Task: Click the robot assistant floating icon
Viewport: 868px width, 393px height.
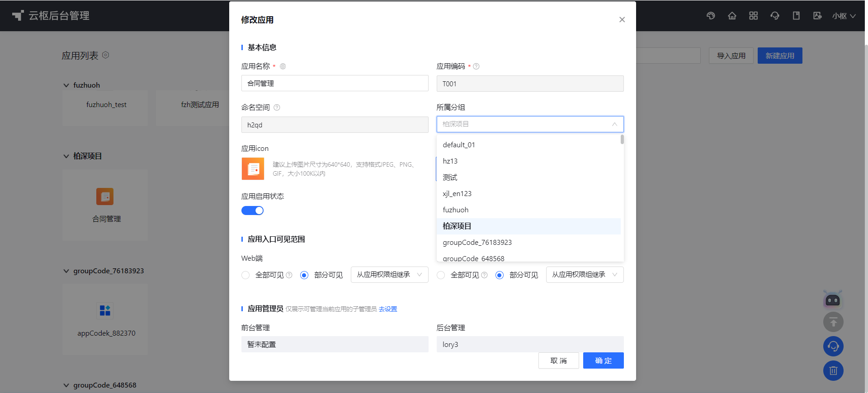Action: [833, 299]
